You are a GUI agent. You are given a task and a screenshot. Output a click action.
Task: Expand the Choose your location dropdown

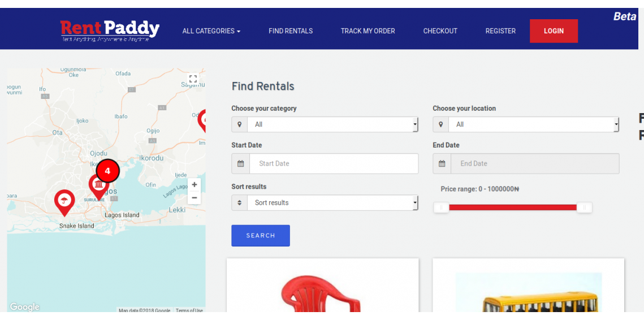point(534,124)
